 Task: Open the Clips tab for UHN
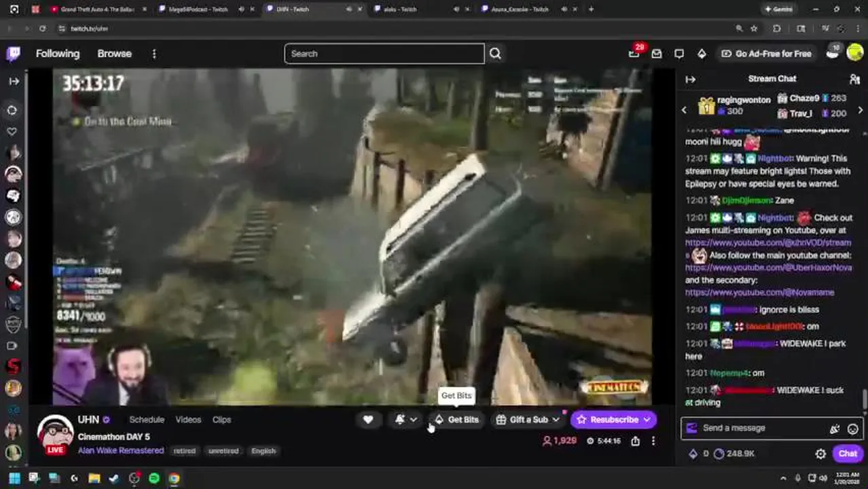click(221, 420)
